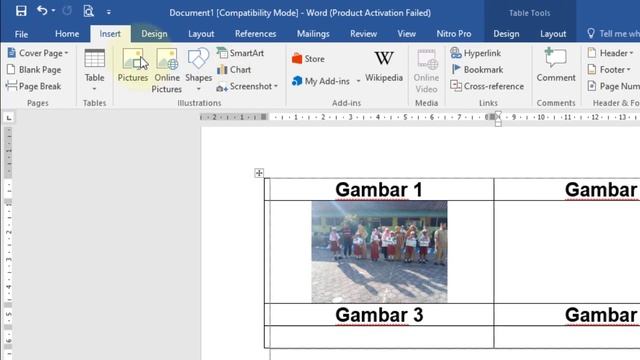Viewport: 640px width, 360px height.
Task: Add a Bookmark
Action: point(477,70)
